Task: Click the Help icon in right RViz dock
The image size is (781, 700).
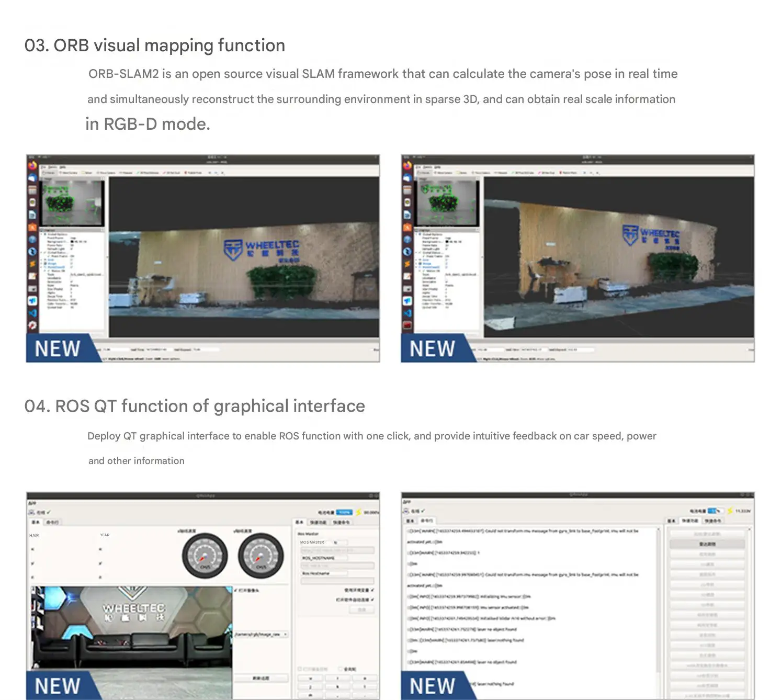Action: coord(408,239)
